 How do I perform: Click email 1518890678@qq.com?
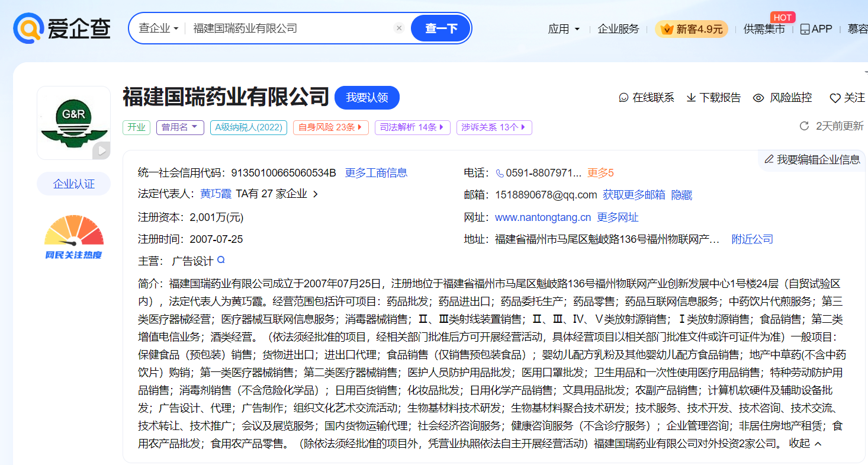tap(546, 195)
